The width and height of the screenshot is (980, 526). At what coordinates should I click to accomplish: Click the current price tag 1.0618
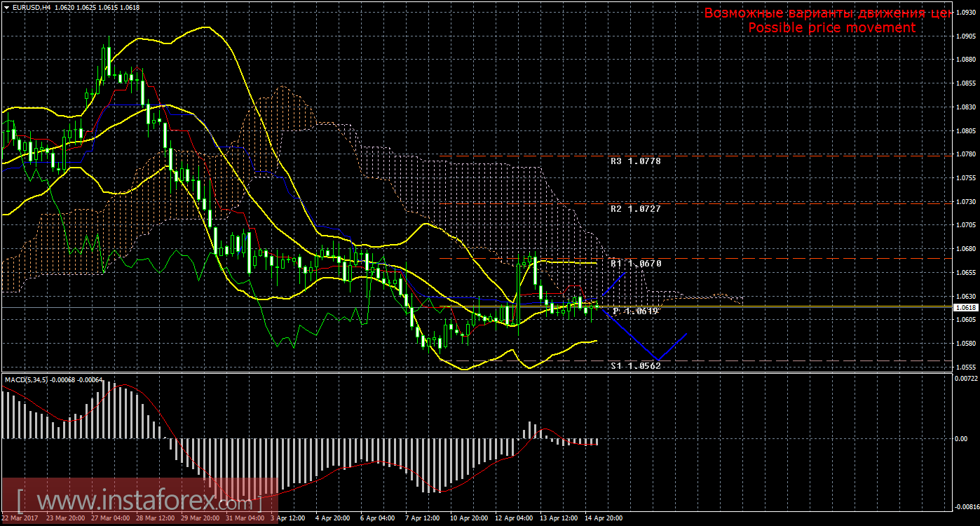pyautogui.click(x=967, y=307)
